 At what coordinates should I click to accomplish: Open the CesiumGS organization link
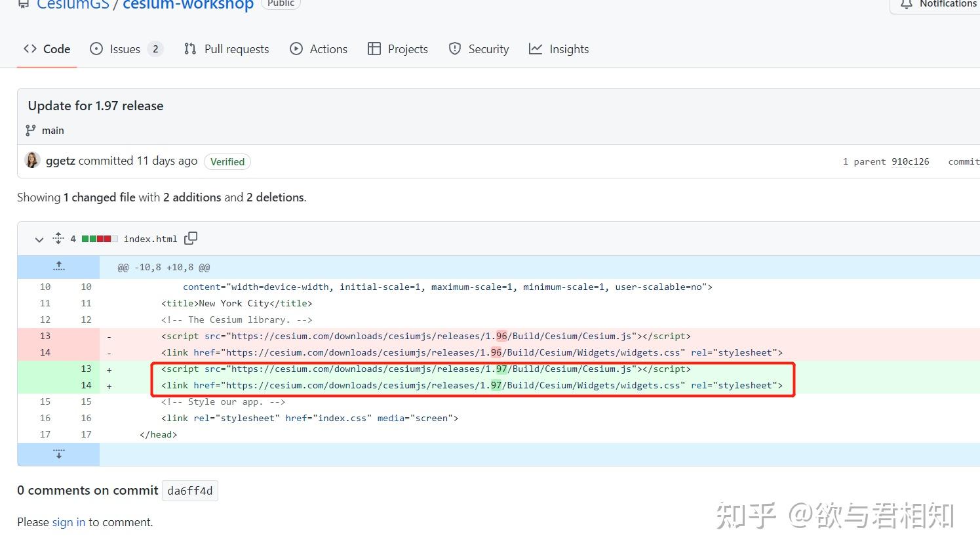coord(72,5)
